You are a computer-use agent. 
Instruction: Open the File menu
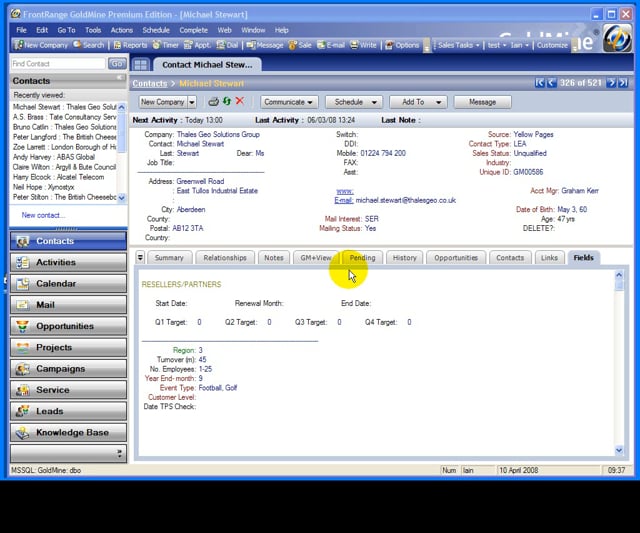(21, 30)
